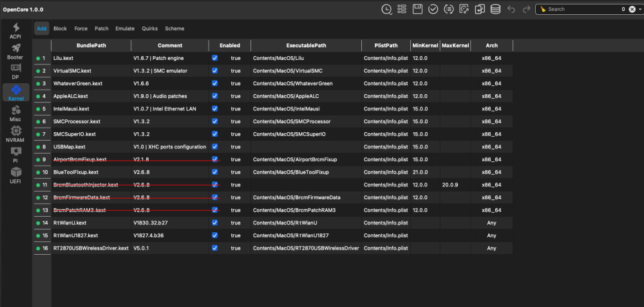Image resolution: width=644 pixels, height=307 pixels.
Task: Sort by the Arch column header
Action: [x=491, y=46]
